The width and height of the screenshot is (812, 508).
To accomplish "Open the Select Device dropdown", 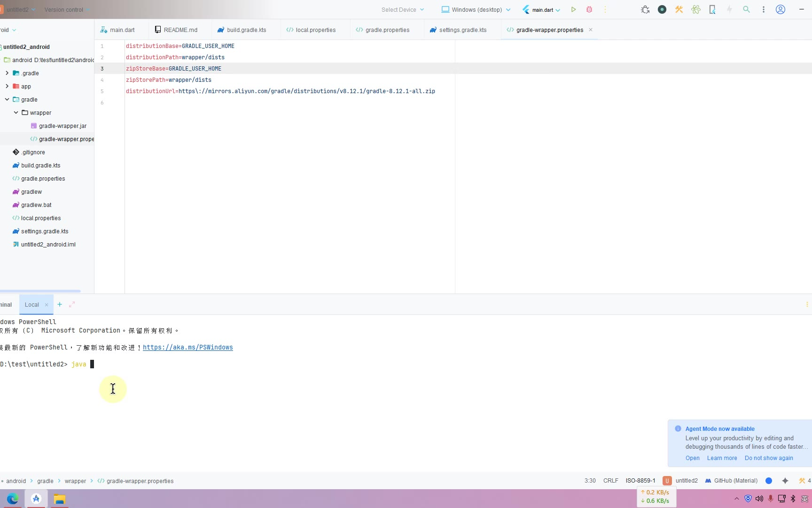I will [403, 9].
